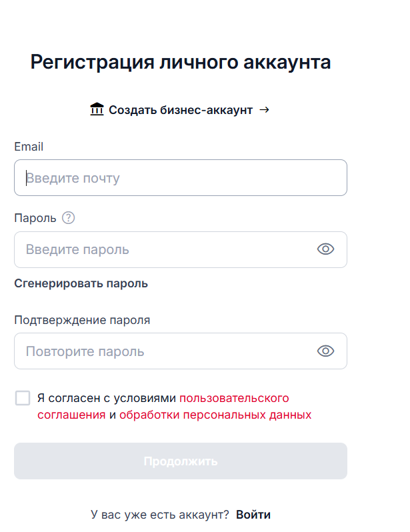Click the "Email" field label
The image size is (410, 532).
pyautogui.click(x=29, y=147)
